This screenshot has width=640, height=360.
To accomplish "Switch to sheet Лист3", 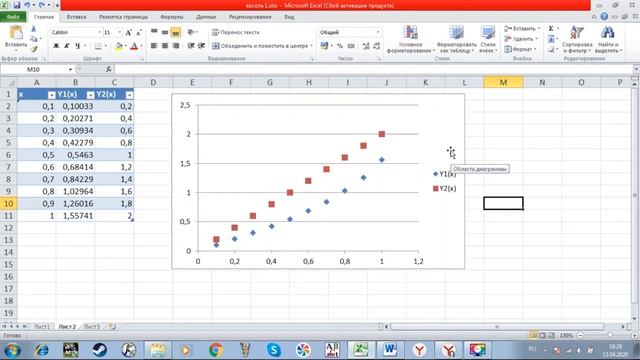I will tap(91, 327).
